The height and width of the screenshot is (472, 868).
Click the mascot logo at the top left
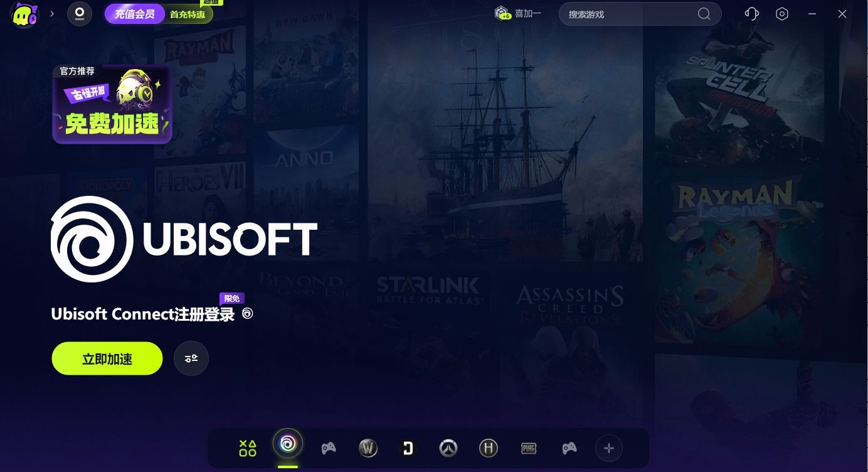24,14
